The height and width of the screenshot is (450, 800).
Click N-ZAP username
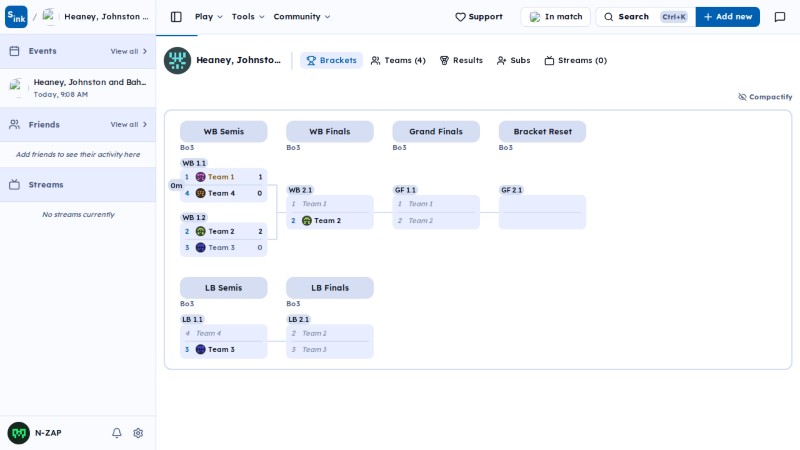(x=48, y=433)
